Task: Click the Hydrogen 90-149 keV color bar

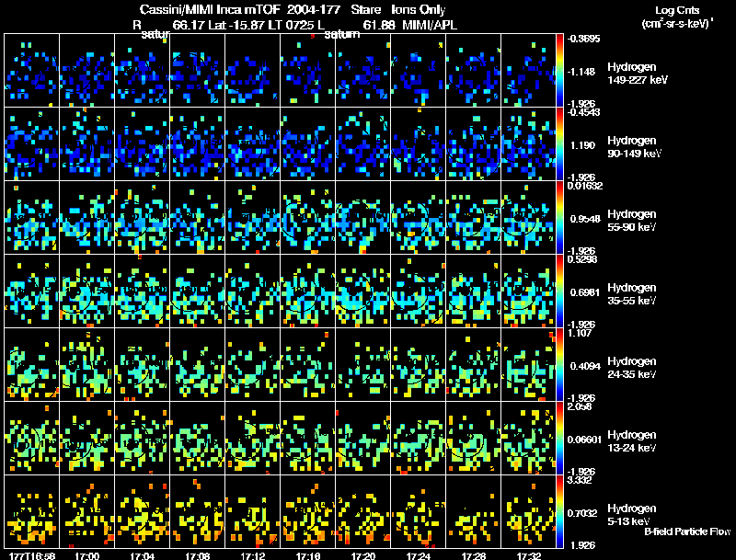Action: [559, 144]
